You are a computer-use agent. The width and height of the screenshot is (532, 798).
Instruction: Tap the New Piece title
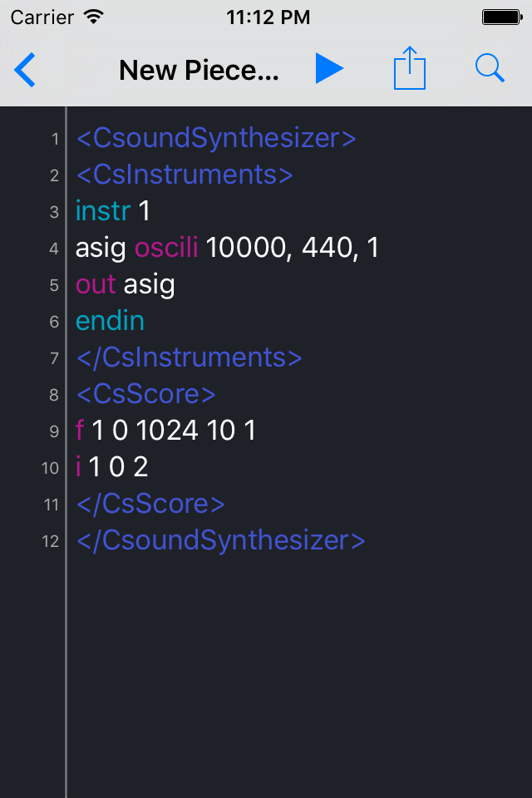click(199, 70)
